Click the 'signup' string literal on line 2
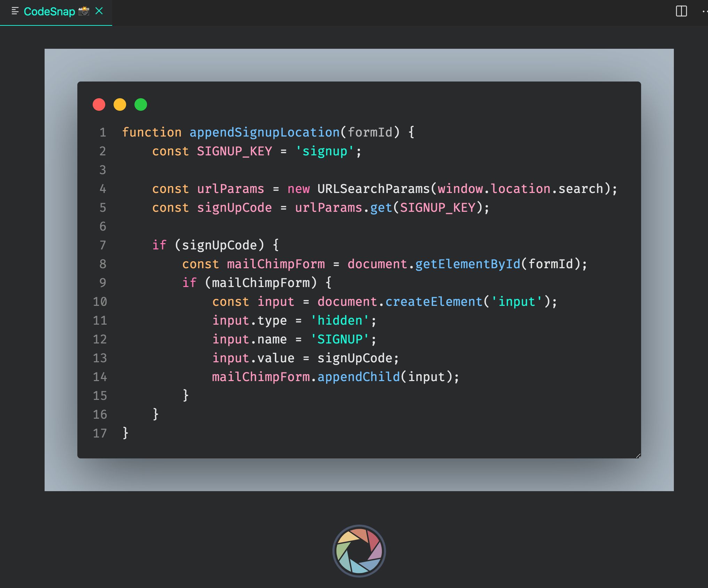 pos(324,151)
